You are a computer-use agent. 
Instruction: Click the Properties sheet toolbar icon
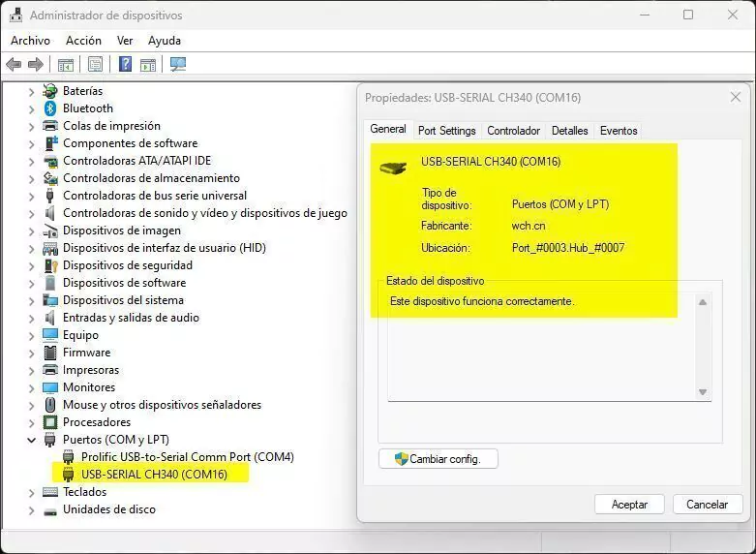click(x=95, y=65)
